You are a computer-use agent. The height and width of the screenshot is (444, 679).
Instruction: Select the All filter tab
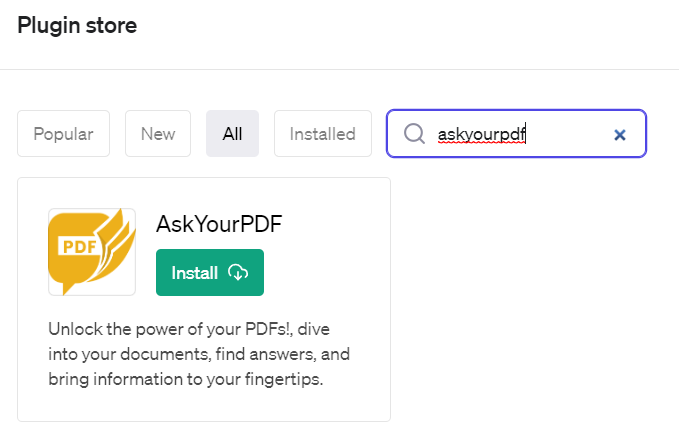[x=232, y=134]
